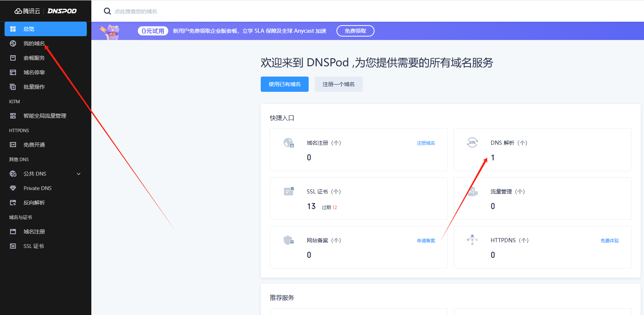644x315 pixels.
Task: Click the promo banner mascot image
Action: point(110,32)
